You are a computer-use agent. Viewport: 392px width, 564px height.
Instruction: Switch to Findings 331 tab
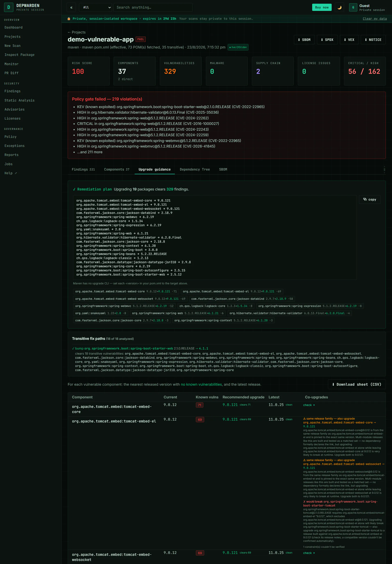[83, 170]
